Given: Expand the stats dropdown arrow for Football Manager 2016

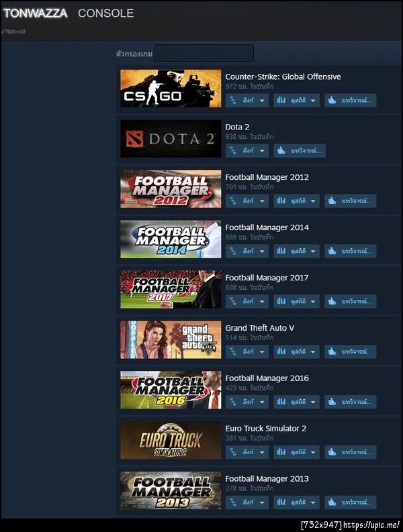Looking at the screenshot, I should pos(313,402).
